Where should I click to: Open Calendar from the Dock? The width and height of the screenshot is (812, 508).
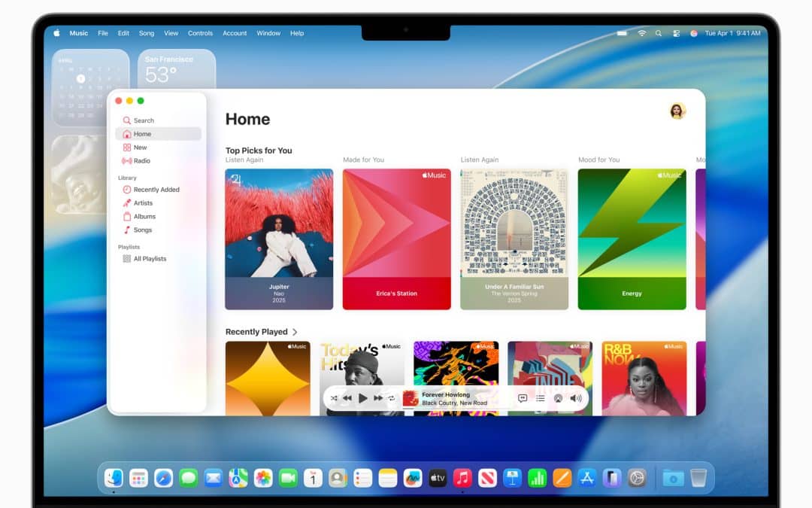(313, 477)
